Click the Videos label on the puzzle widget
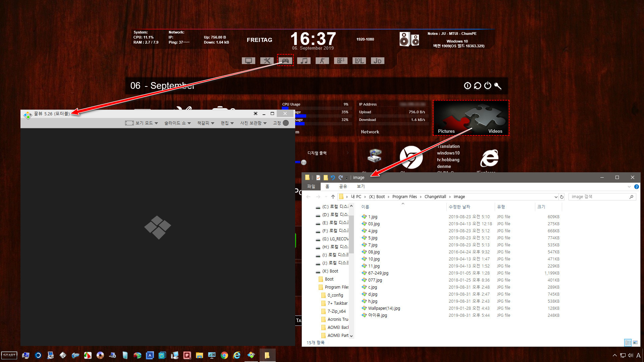644x362 pixels. [495, 131]
